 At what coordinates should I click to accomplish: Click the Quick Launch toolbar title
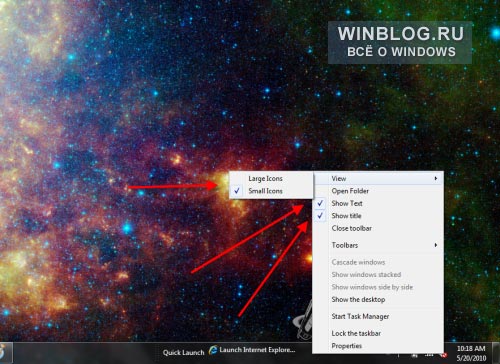[183, 353]
